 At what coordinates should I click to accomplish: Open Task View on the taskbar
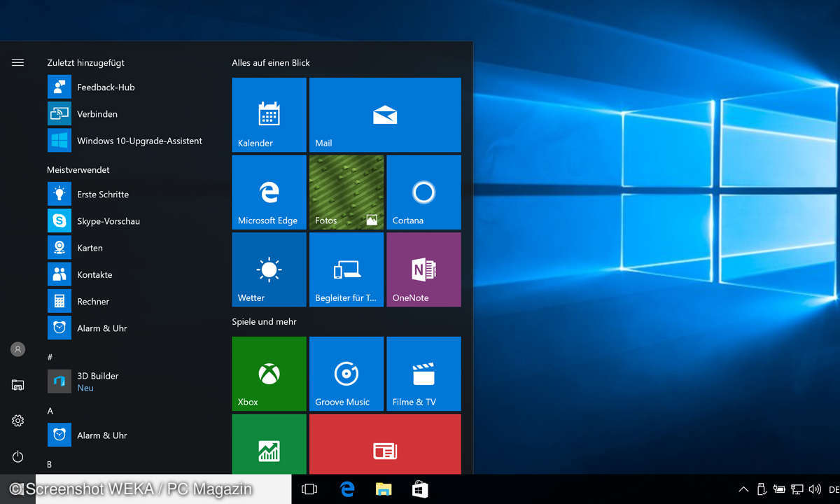[309, 489]
